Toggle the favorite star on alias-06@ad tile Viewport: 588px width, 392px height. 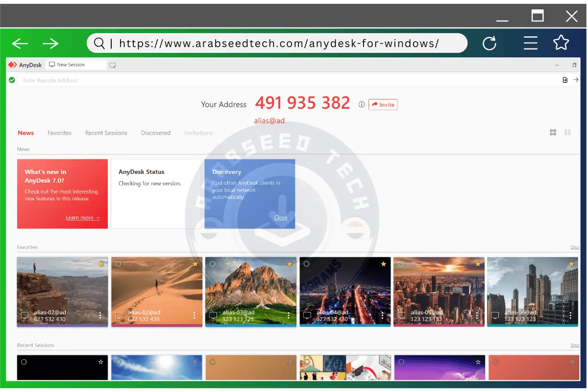570,264
